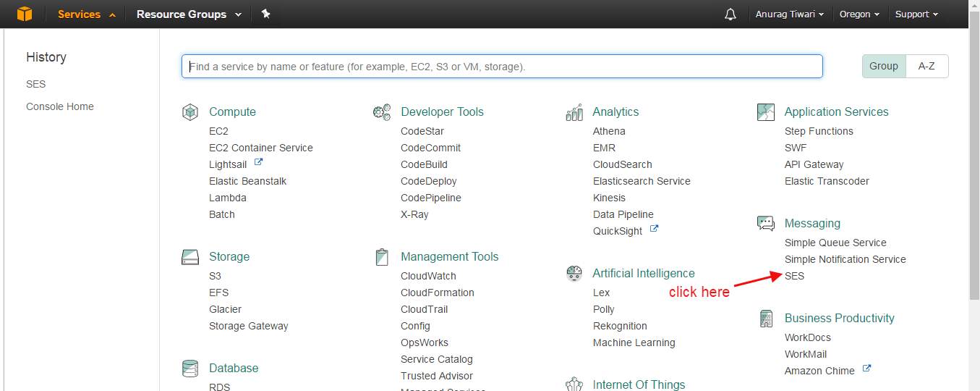The width and height of the screenshot is (980, 391).
Task: Expand the Resource Groups dropdown
Action: tap(189, 14)
